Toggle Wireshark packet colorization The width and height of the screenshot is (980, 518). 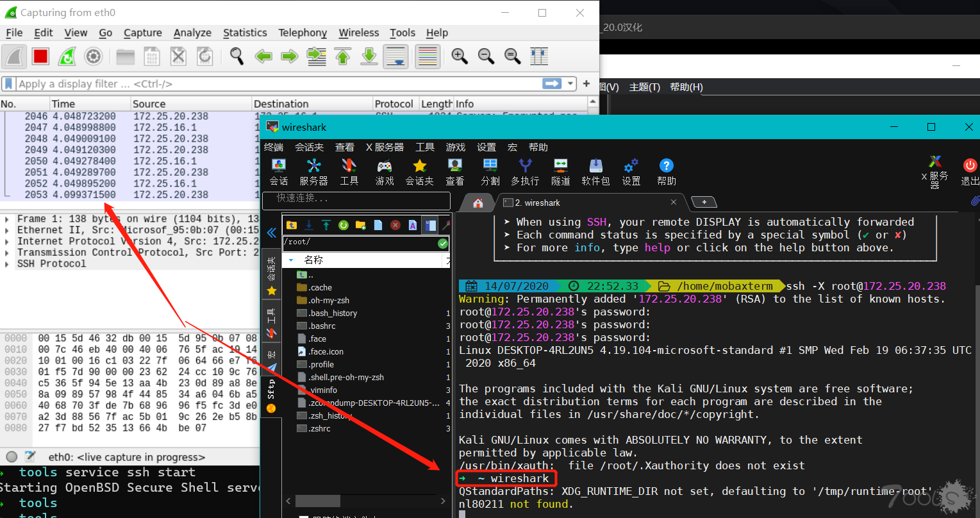pos(427,56)
